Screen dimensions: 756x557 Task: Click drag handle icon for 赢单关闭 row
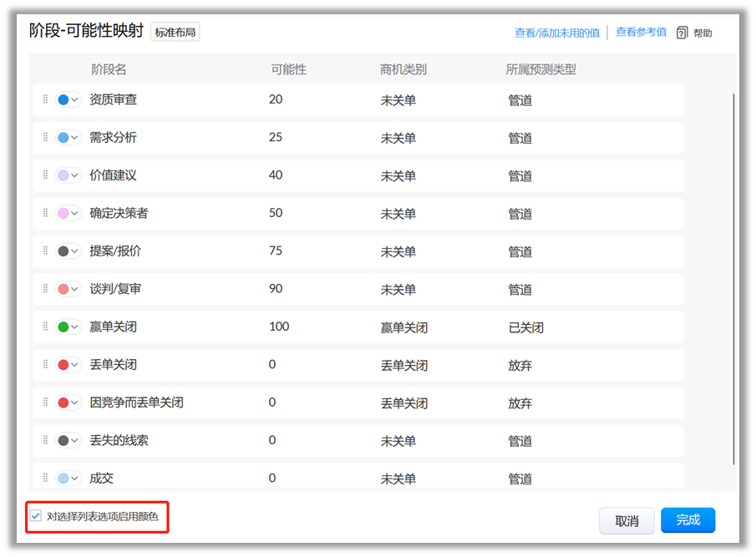tap(45, 327)
